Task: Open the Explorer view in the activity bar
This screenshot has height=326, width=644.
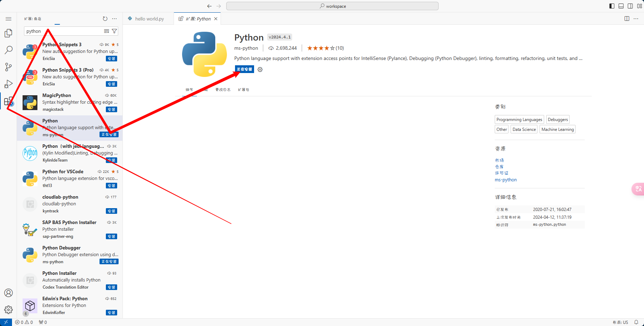Action: pos(8,33)
